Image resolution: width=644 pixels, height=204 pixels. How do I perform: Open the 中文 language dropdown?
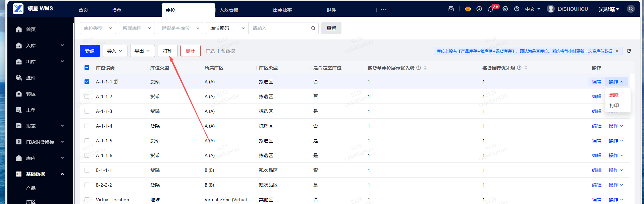point(533,9)
